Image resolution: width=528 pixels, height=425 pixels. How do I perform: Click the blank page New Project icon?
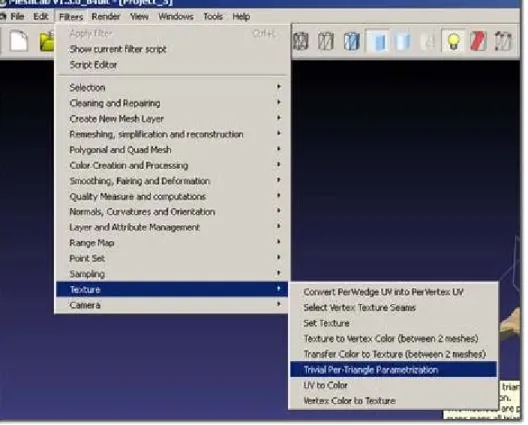[19, 41]
